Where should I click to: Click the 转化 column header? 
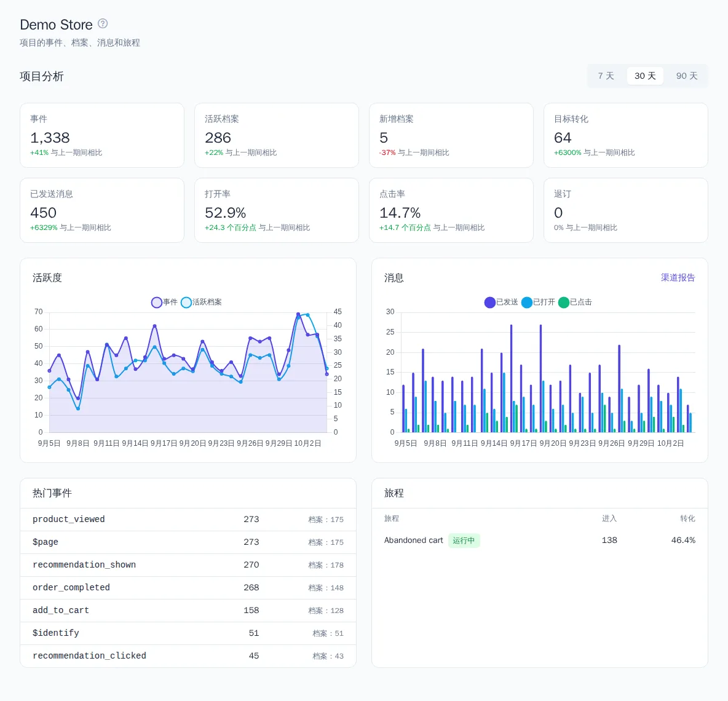687,518
